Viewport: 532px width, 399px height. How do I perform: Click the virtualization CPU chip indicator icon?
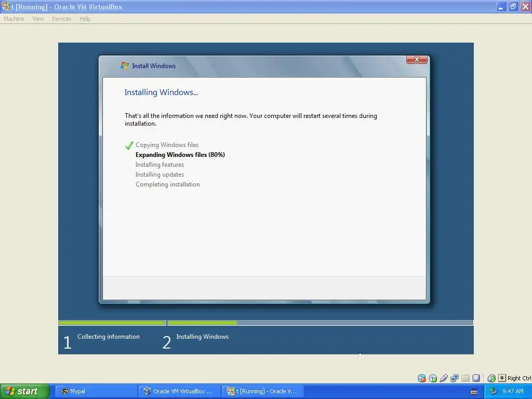[476, 378]
